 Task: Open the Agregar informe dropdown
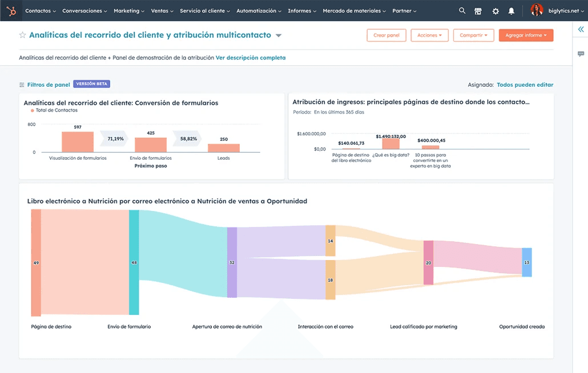[526, 35]
